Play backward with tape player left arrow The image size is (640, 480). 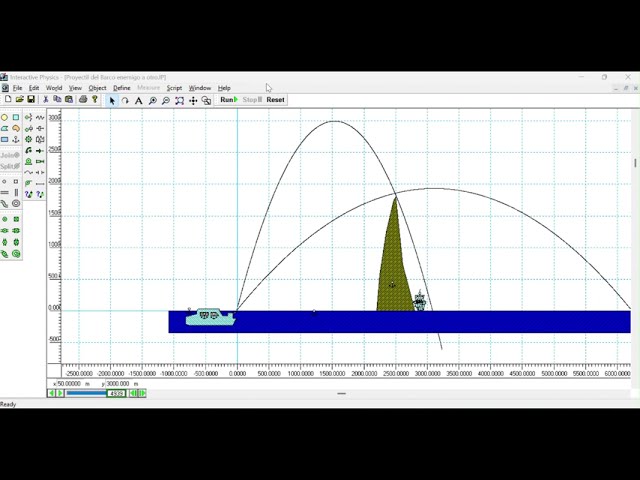(x=52, y=393)
